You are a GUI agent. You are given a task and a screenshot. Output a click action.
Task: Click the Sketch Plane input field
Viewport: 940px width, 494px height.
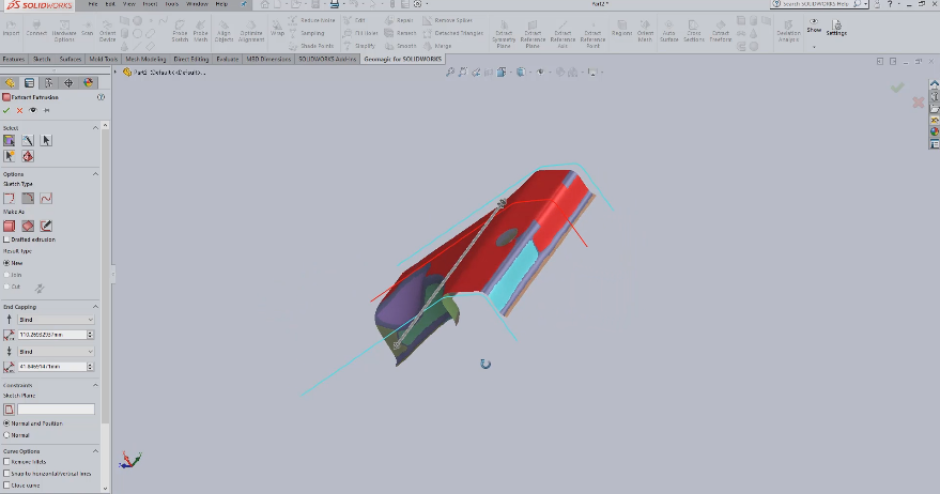click(x=56, y=409)
